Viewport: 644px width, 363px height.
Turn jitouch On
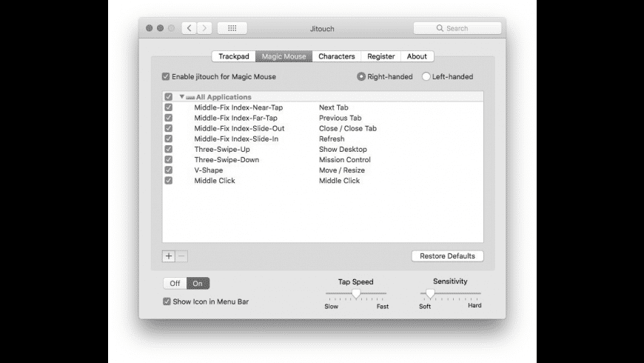198,283
